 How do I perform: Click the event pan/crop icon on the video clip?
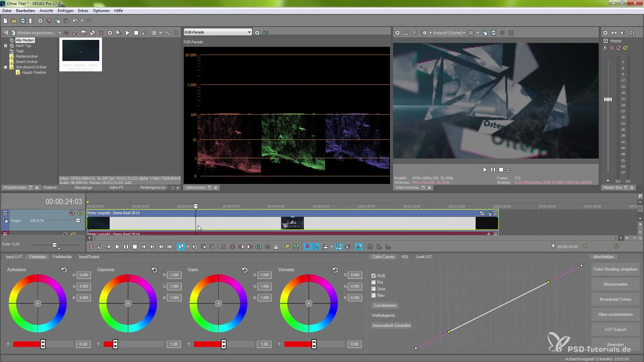pos(482,213)
